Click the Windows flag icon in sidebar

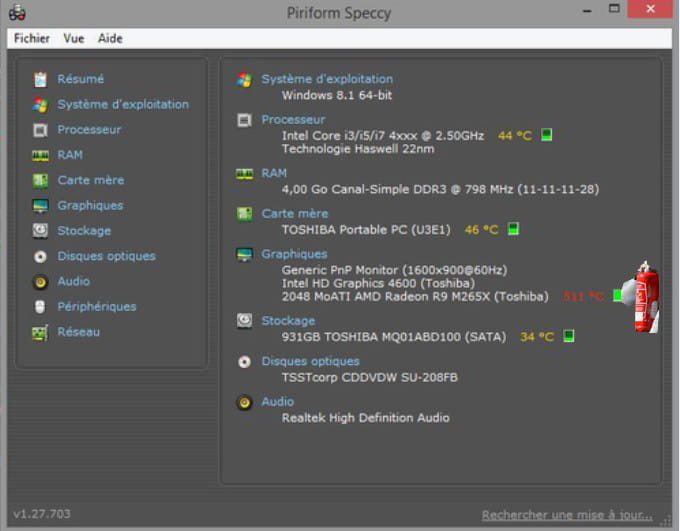point(40,105)
